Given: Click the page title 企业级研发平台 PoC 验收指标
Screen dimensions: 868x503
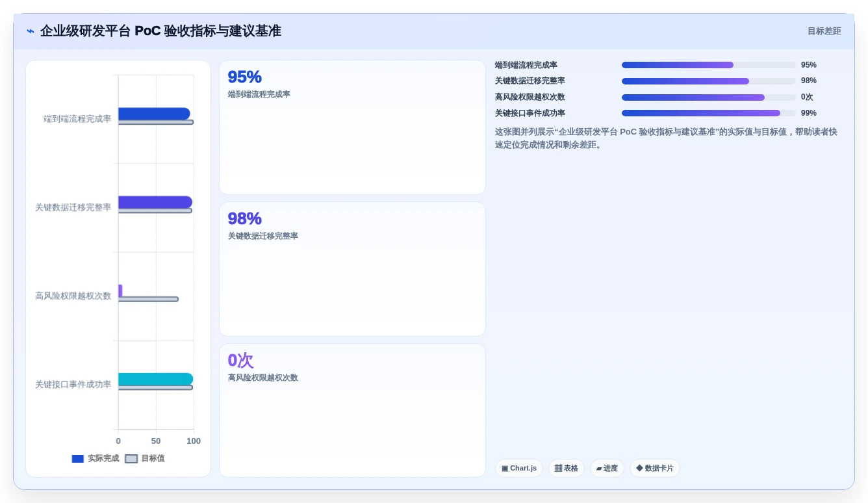Looking at the screenshot, I should pos(160,31).
